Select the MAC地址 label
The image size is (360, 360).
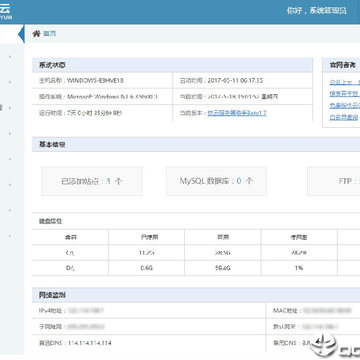coord(285,311)
